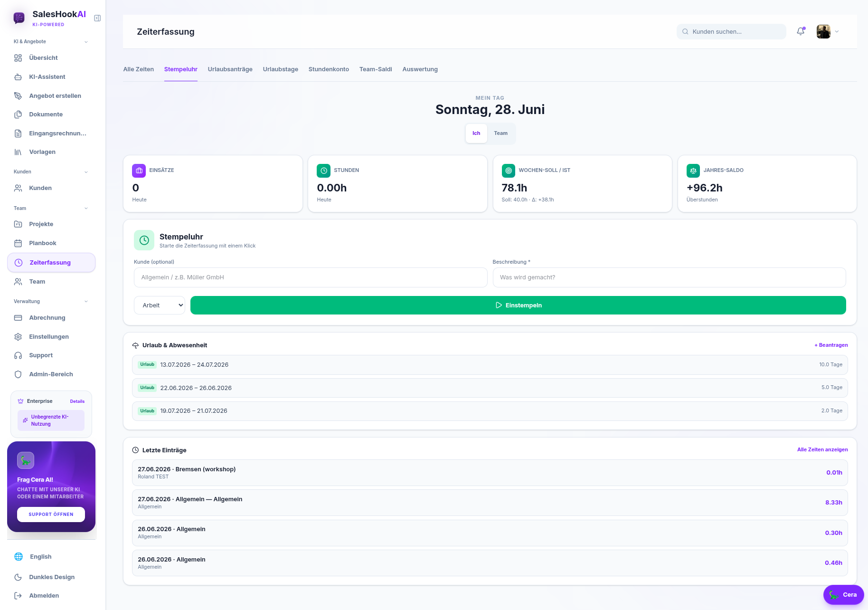Image resolution: width=868 pixels, height=610 pixels.
Task: Open Einstellungen gear in sidebar
Action: click(x=18, y=337)
